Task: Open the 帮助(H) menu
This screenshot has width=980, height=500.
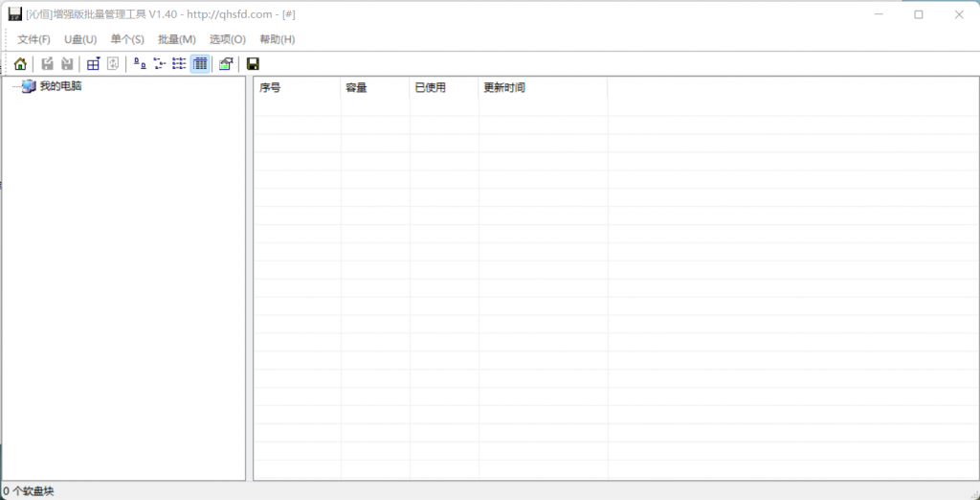Action: pos(278,39)
